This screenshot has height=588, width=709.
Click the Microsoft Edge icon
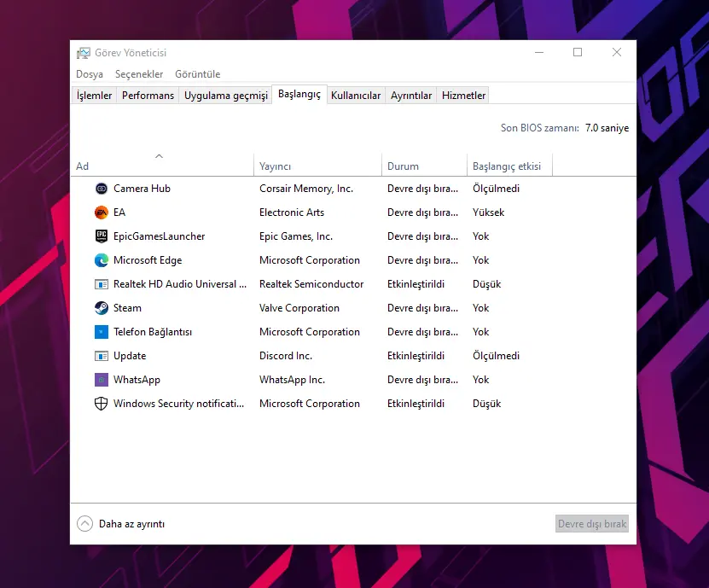coord(102,260)
